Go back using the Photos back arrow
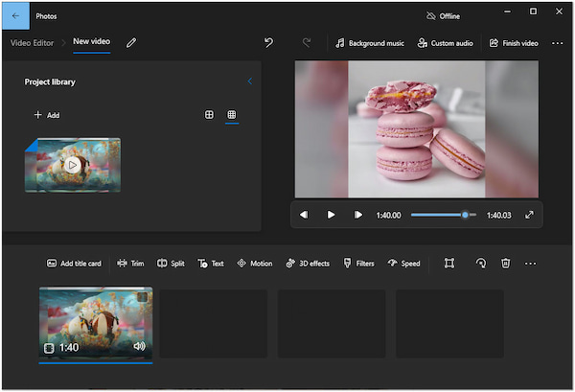 pos(15,15)
